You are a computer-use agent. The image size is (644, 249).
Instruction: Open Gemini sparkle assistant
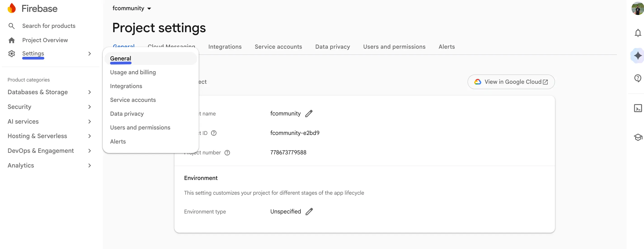[x=638, y=55]
